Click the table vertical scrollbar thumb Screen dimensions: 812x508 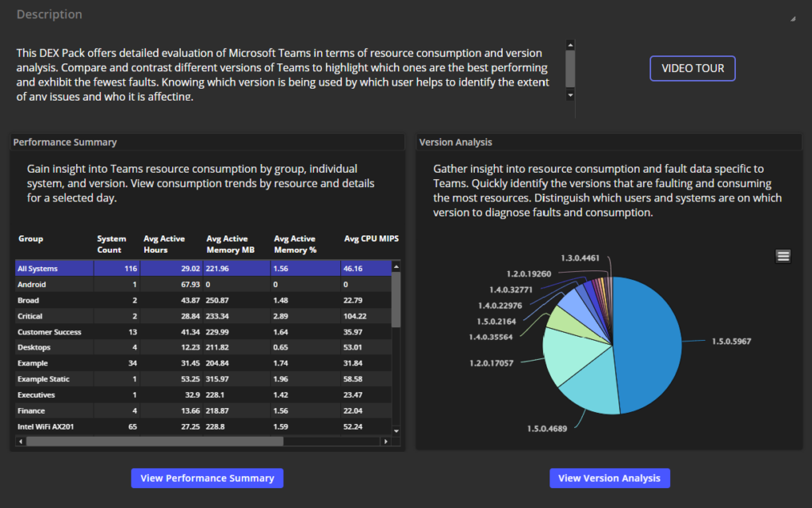click(396, 300)
